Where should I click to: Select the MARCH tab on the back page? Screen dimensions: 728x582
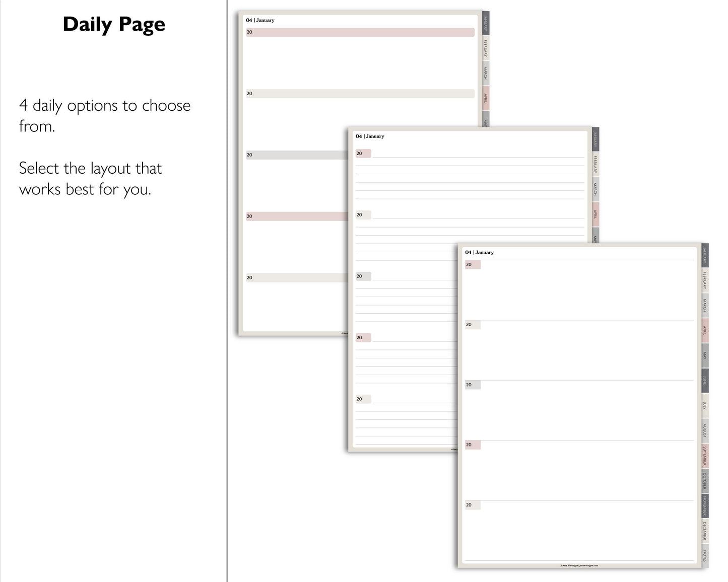click(x=486, y=74)
